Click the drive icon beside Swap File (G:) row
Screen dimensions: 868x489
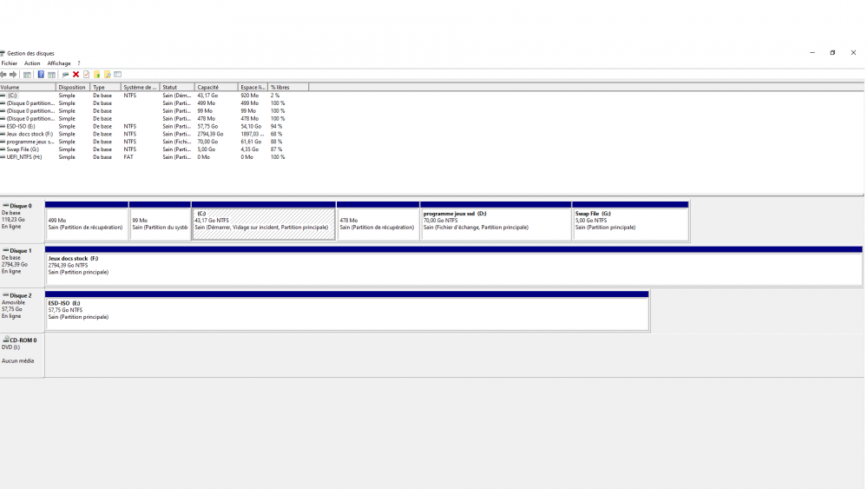coord(3,149)
